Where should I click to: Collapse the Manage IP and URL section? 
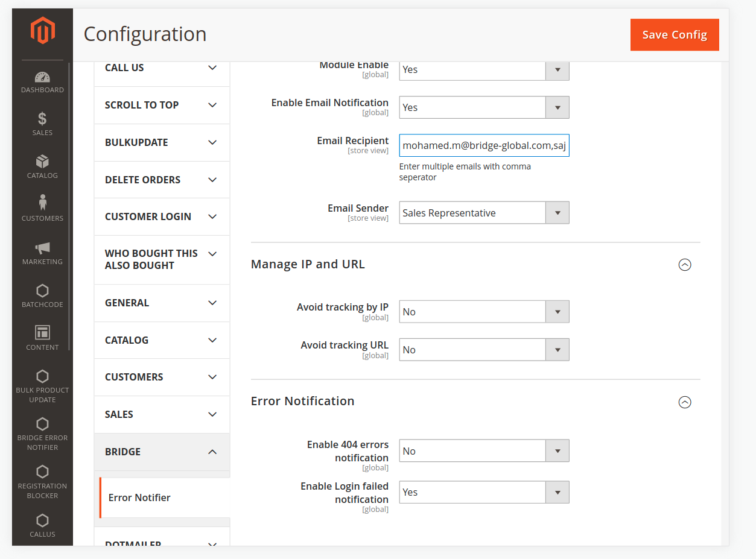pos(684,265)
